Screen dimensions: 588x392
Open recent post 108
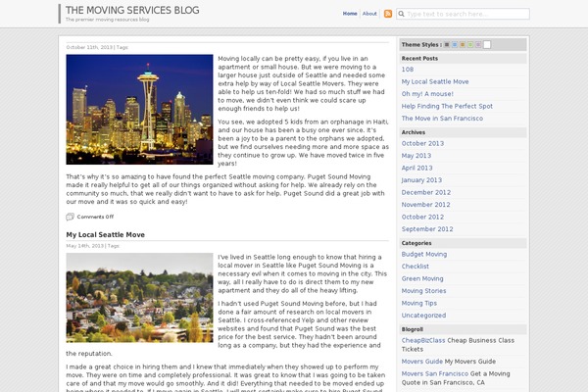point(408,70)
